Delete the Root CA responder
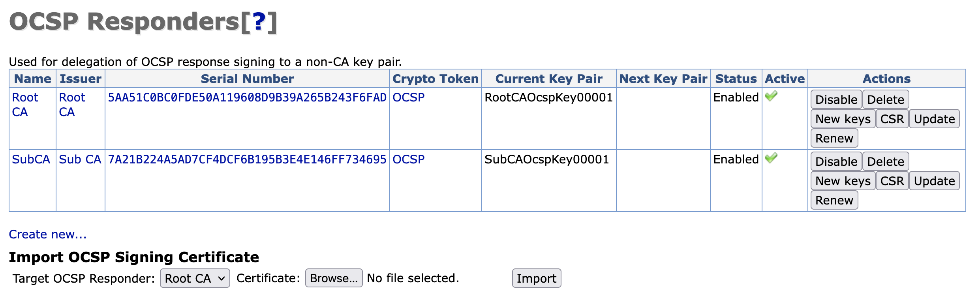Screen dimensions: 980x300 (x=885, y=99)
